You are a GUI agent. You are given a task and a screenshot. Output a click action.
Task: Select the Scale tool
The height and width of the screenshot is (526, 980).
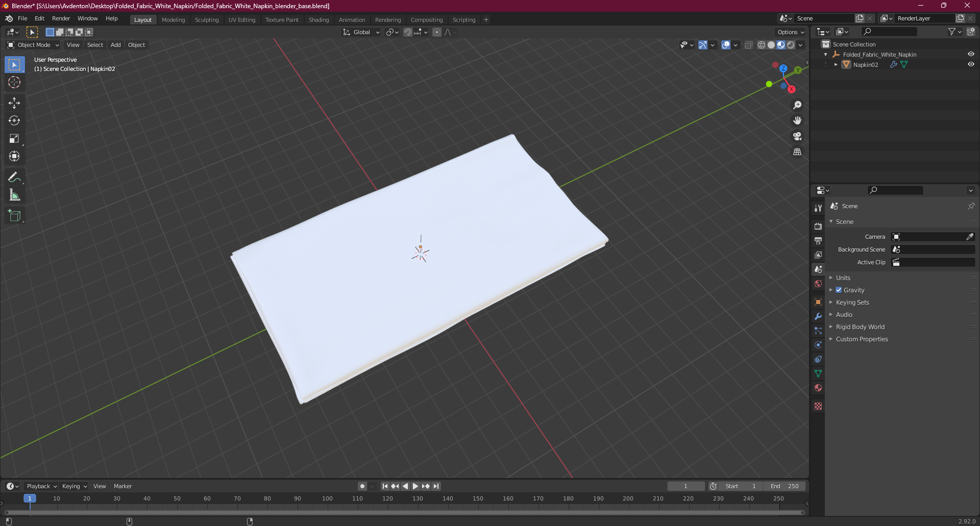14,138
